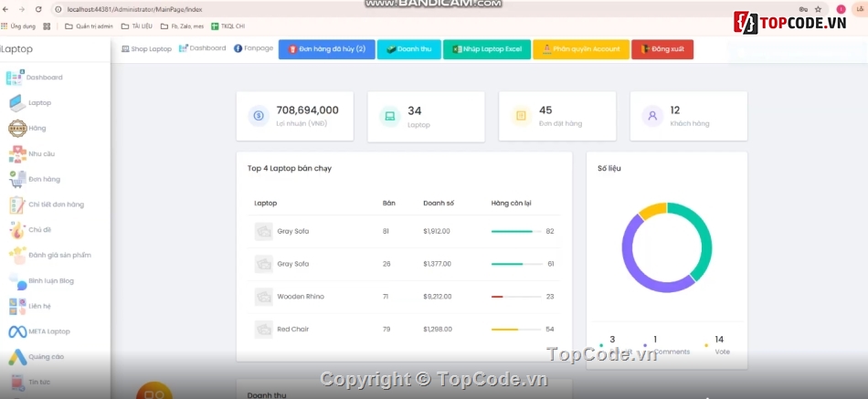Open Đơn hàng orders section
The image size is (868, 399).
[35, 179]
